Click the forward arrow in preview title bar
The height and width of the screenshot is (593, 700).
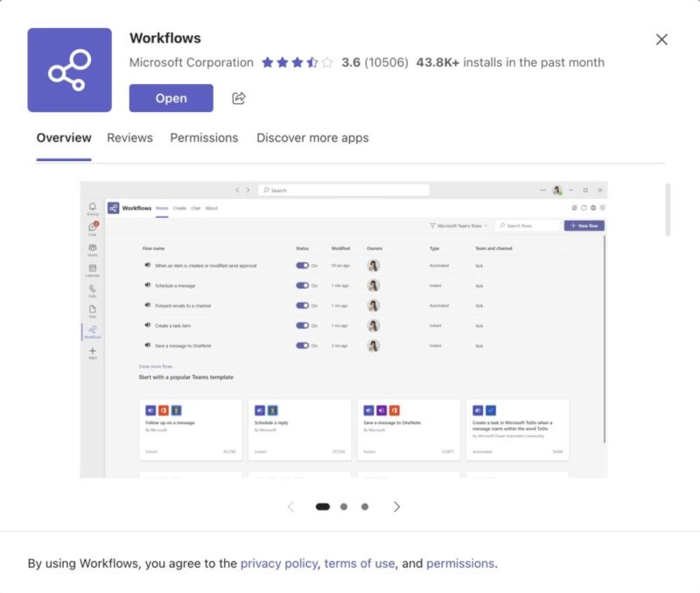click(x=248, y=190)
